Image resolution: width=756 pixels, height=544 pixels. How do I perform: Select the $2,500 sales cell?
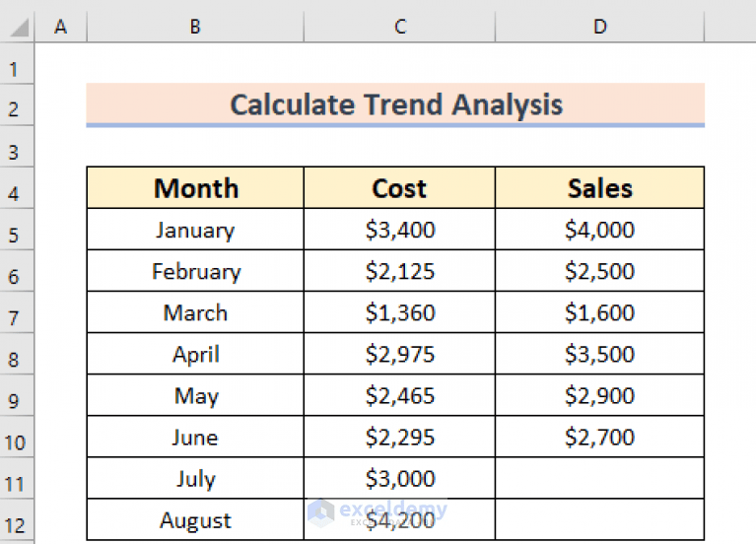600,271
